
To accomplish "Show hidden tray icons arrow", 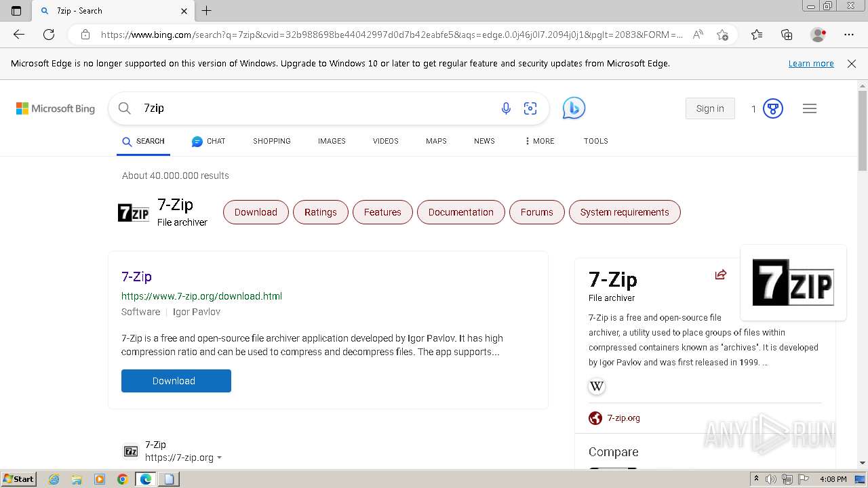I will click(x=756, y=479).
